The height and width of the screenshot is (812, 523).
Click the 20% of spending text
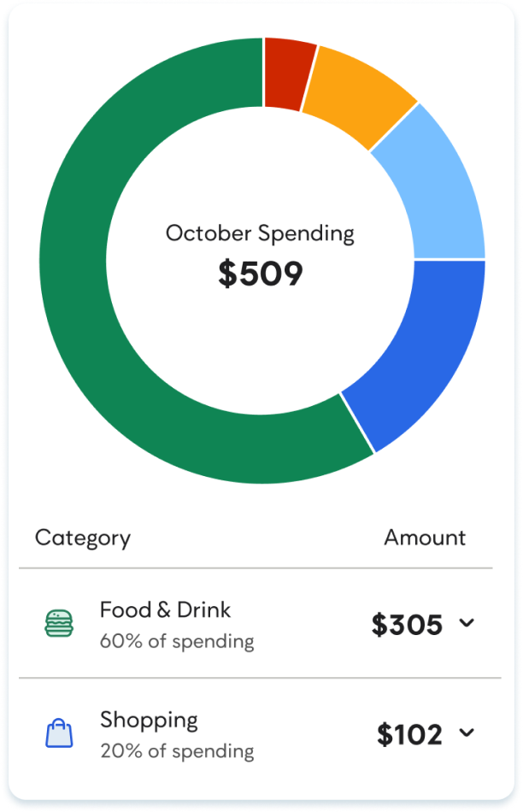[x=177, y=751]
